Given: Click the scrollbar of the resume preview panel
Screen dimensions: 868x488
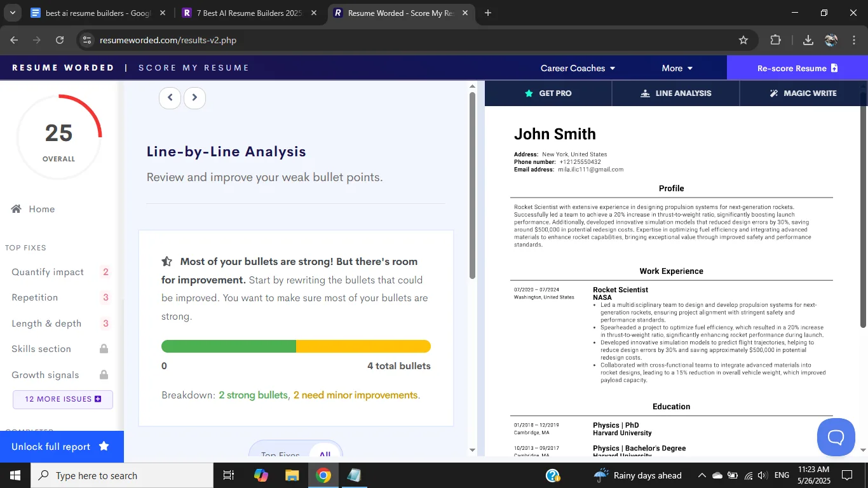Looking at the screenshot, I should point(863,210).
